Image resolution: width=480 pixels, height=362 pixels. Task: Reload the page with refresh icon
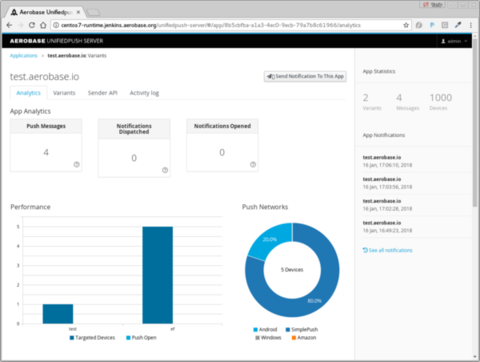(32, 25)
